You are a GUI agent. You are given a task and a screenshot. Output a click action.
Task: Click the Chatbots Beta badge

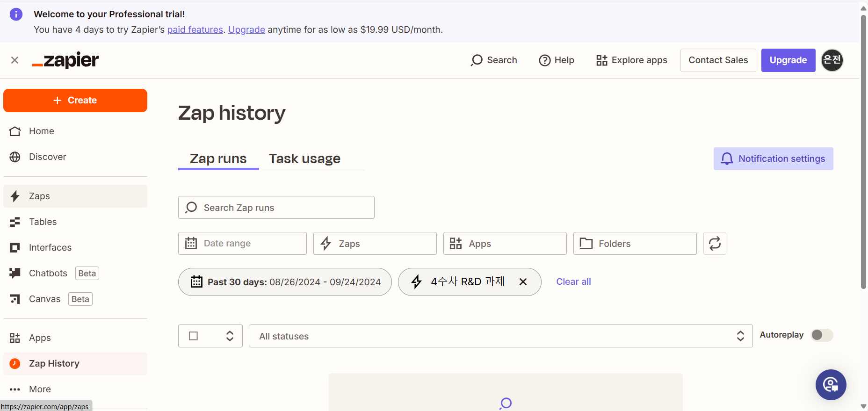click(87, 274)
